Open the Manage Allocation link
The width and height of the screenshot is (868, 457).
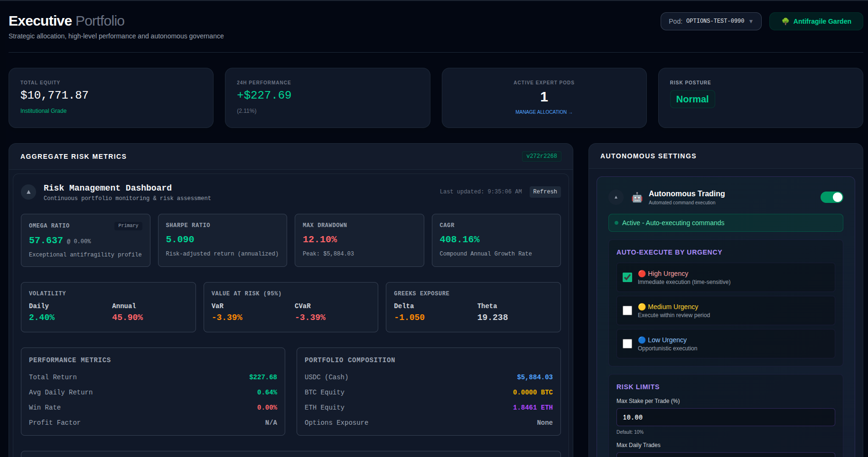pos(544,112)
